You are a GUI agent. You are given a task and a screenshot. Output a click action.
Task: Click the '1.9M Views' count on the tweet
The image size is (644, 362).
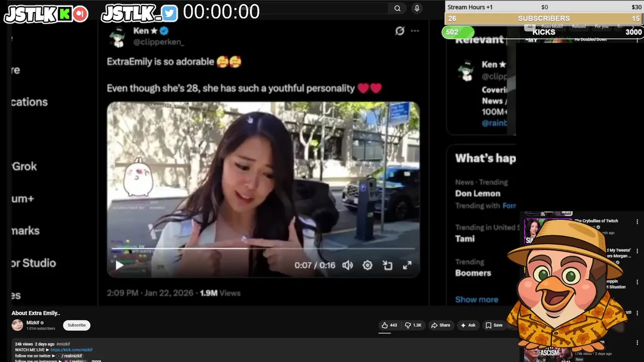(x=220, y=293)
